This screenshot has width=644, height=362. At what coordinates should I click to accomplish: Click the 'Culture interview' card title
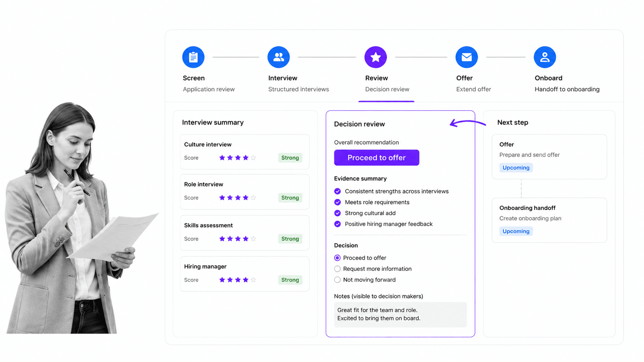[x=208, y=145]
